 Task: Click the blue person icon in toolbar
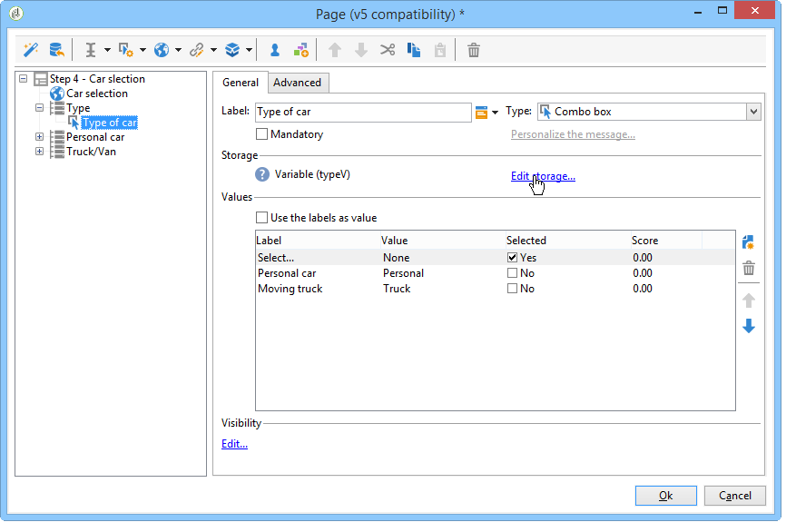(x=274, y=50)
